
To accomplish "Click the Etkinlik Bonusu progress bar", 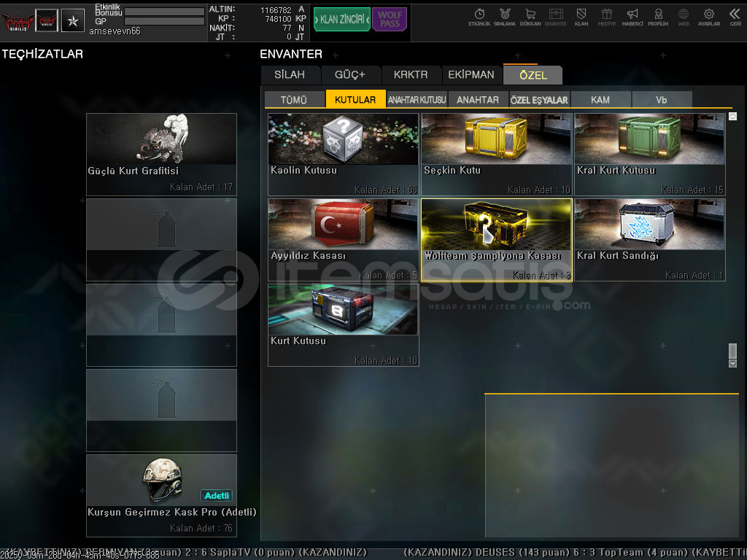I will (x=164, y=12).
